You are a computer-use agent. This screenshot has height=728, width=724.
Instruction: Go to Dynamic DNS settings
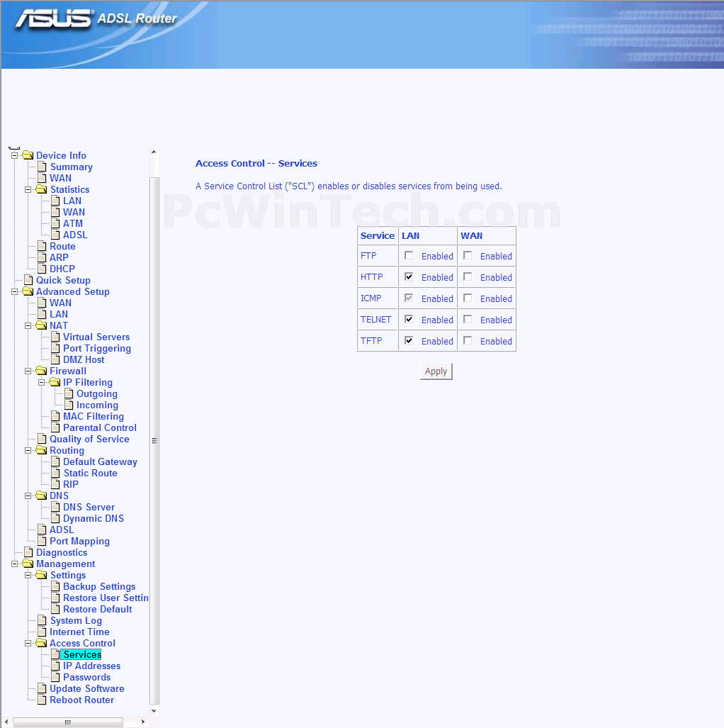(x=94, y=518)
